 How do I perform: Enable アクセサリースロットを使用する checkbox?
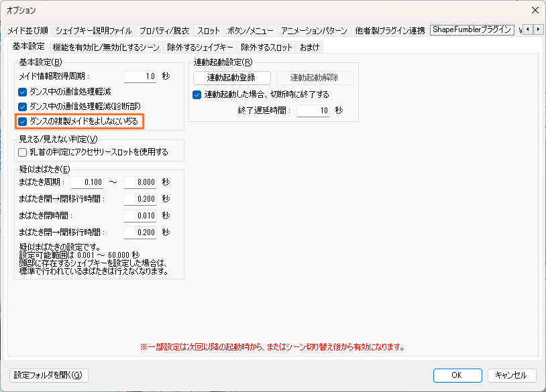pyautogui.click(x=23, y=152)
